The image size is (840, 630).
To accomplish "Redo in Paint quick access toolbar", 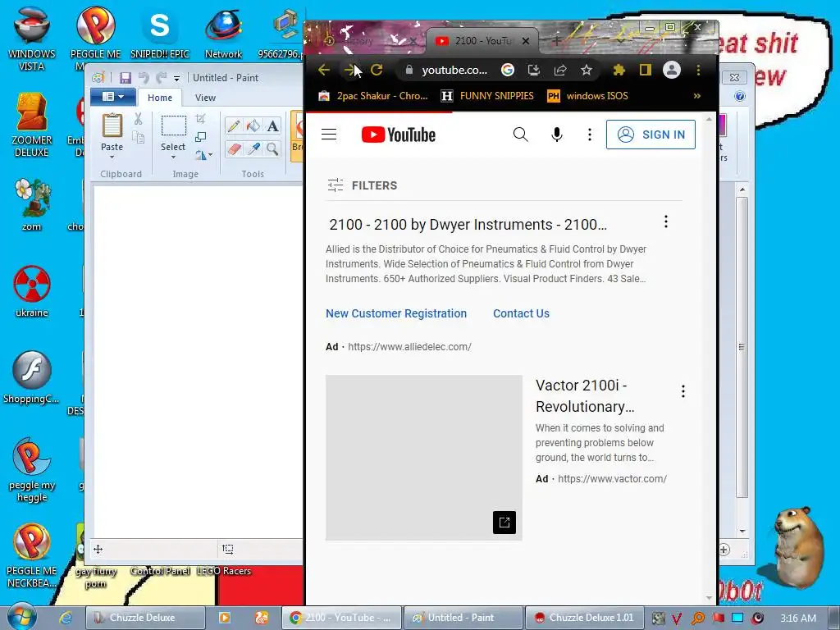I will [x=161, y=78].
